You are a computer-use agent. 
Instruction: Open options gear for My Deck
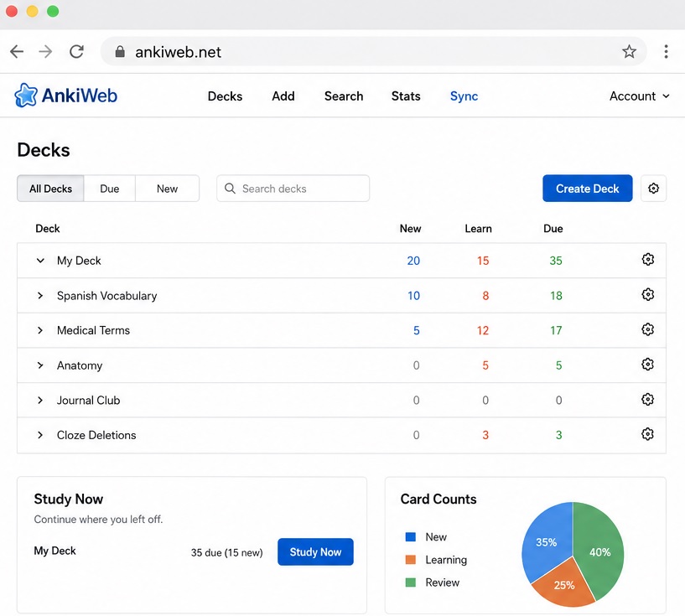click(x=648, y=259)
